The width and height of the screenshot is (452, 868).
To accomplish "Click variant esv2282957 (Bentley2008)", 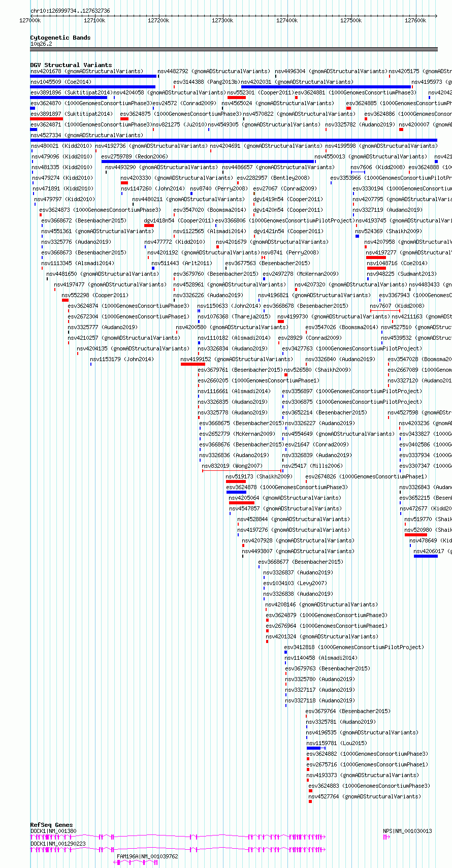I will [x=273, y=178].
